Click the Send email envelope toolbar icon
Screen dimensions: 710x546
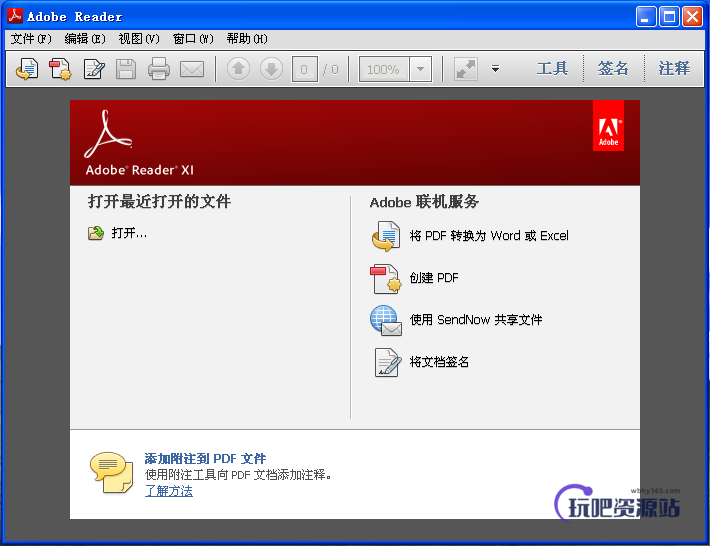pyautogui.click(x=192, y=69)
